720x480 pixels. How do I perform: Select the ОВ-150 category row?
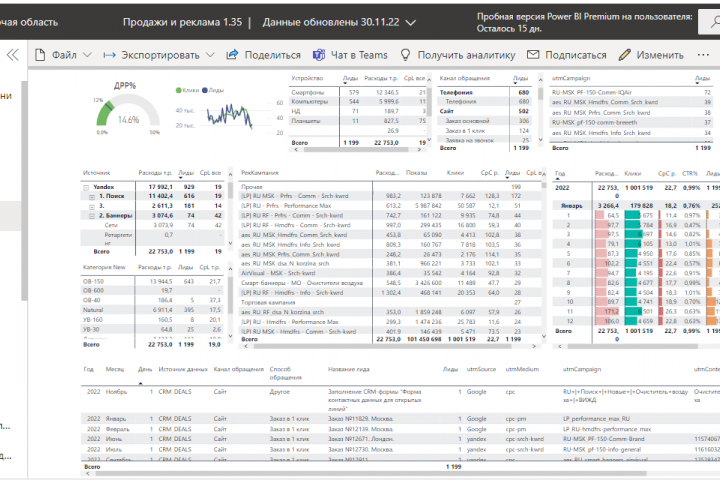[x=152, y=282]
